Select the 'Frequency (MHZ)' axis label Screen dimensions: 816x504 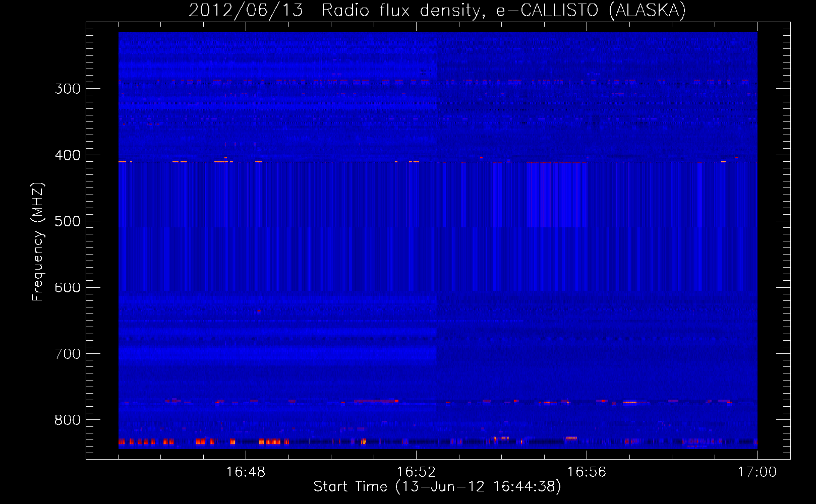tap(38, 242)
